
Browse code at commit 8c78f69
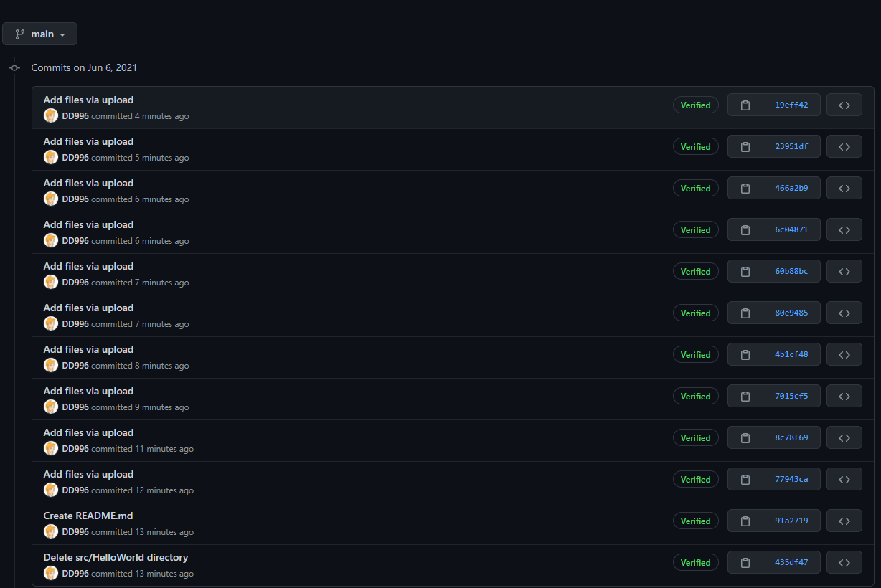click(844, 437)
